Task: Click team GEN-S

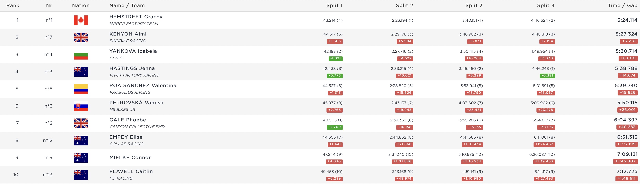Action: (116, 58)
